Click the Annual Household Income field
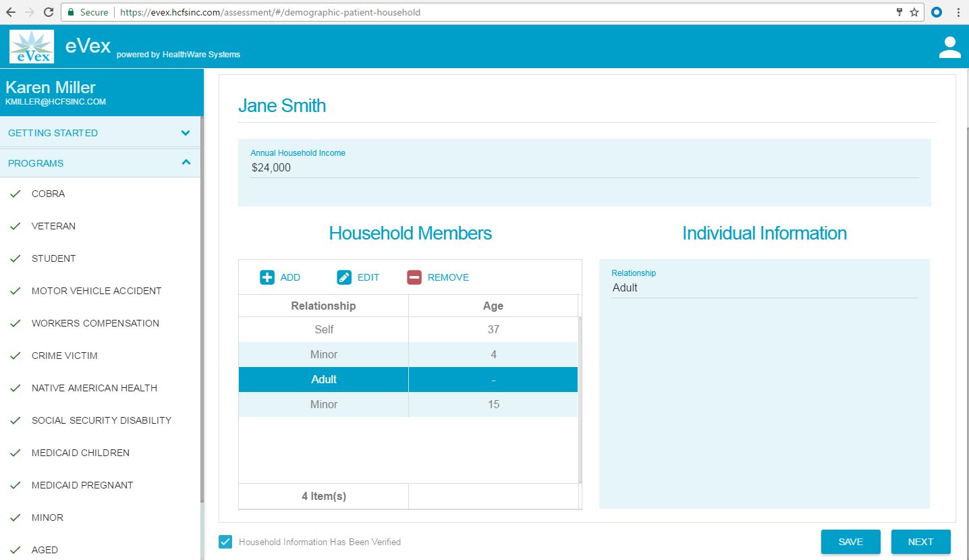 [x=584, y=168]
